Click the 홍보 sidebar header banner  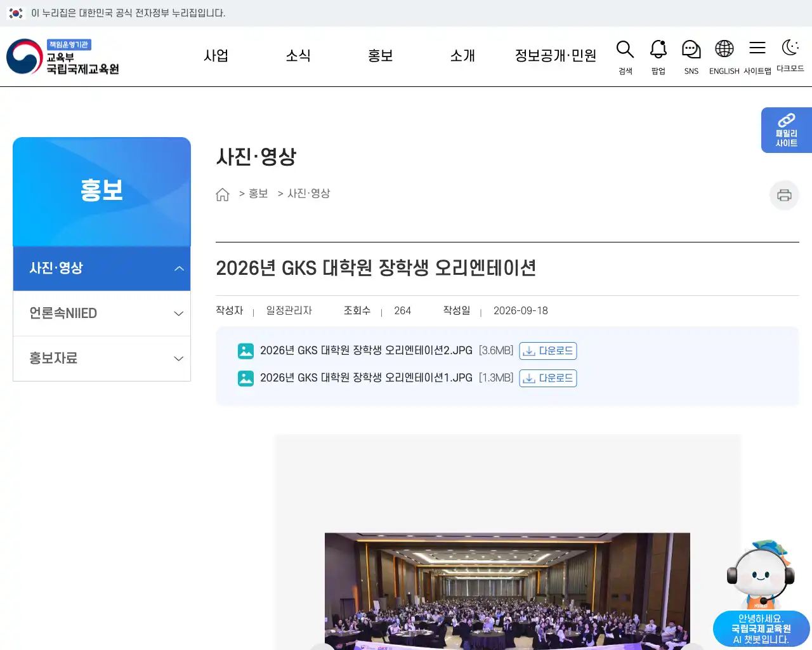[x=101, y=192]
